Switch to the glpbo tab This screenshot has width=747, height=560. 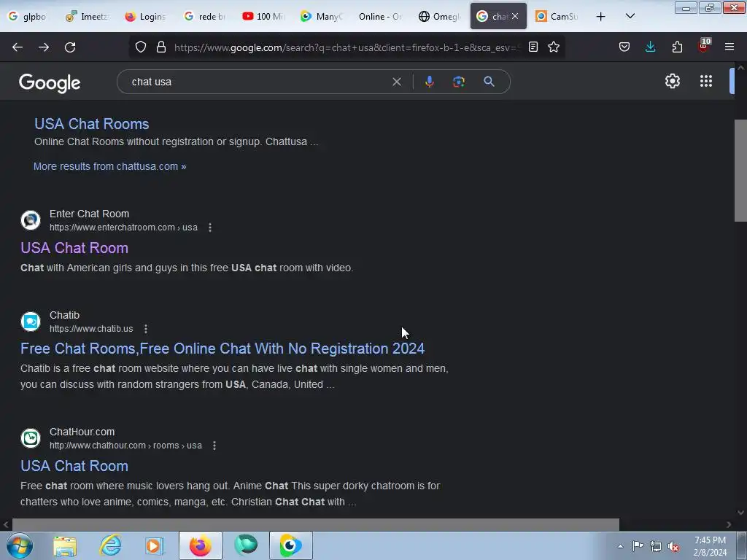28,16
